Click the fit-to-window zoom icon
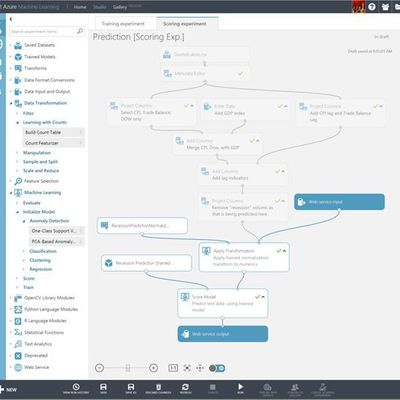This screenshot has width=400, height=400. point(187,368)
